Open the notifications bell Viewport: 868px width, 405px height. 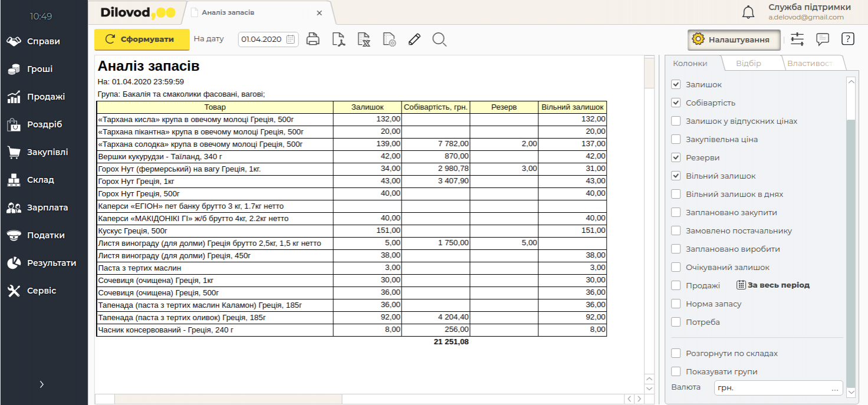(748, 12)
